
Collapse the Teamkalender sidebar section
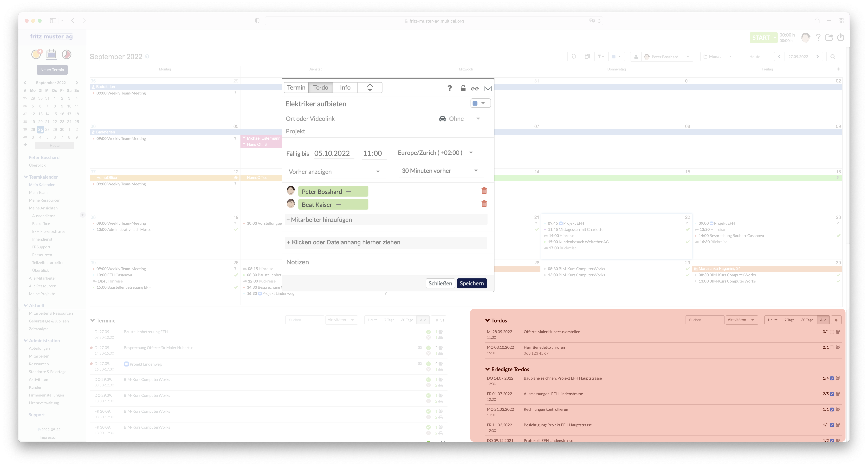point(26,177)
